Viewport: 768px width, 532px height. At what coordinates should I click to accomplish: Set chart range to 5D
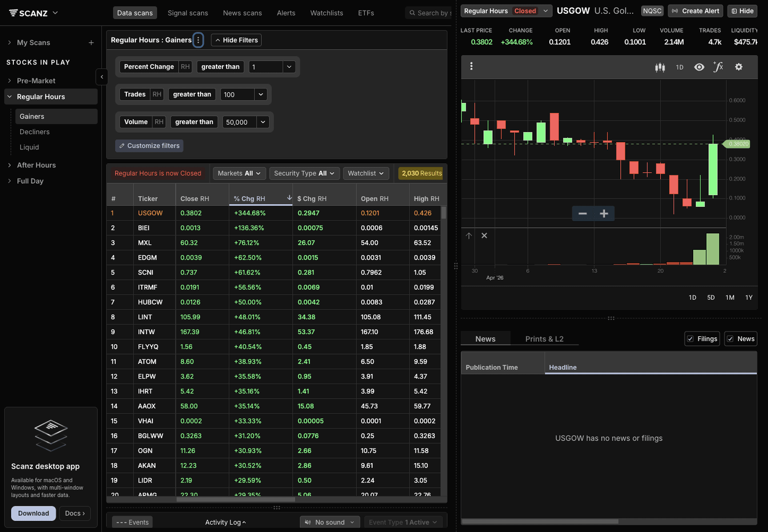click(x=711, y=297)
